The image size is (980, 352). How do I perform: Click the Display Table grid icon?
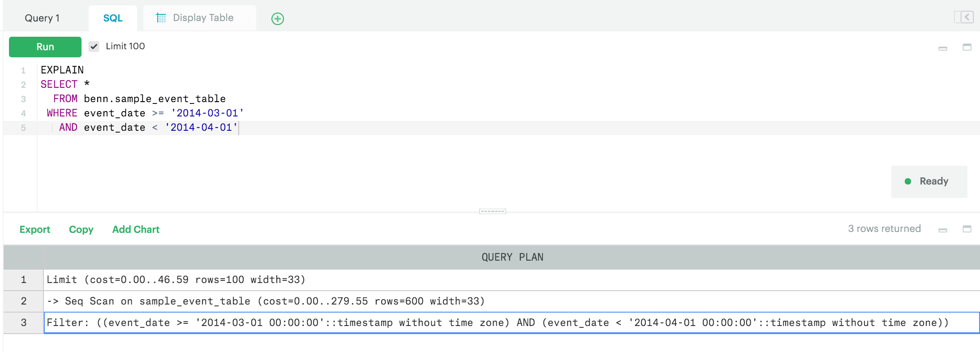point(161,18)
